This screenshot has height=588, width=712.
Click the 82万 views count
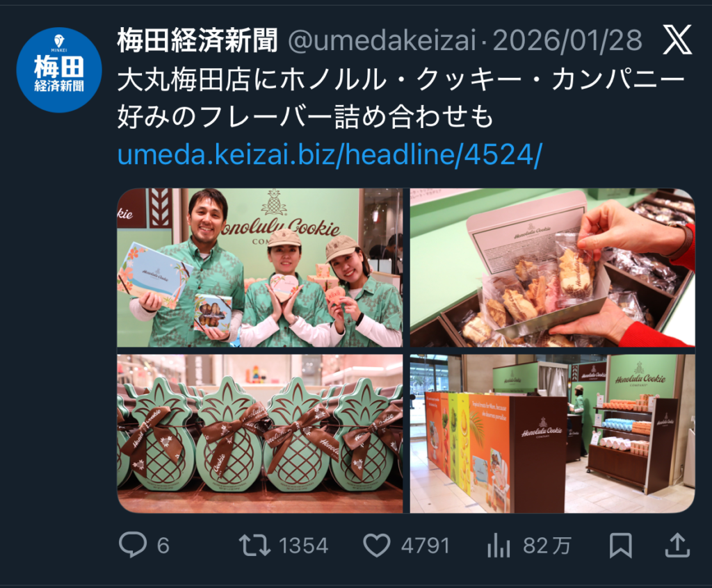click(547, 546)
